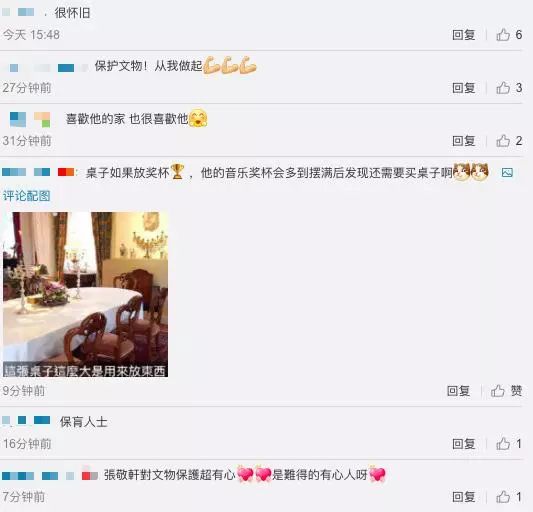Open profile of the '保护文物' commenter
The image size is (533, 512).
[x=47, y=68]
